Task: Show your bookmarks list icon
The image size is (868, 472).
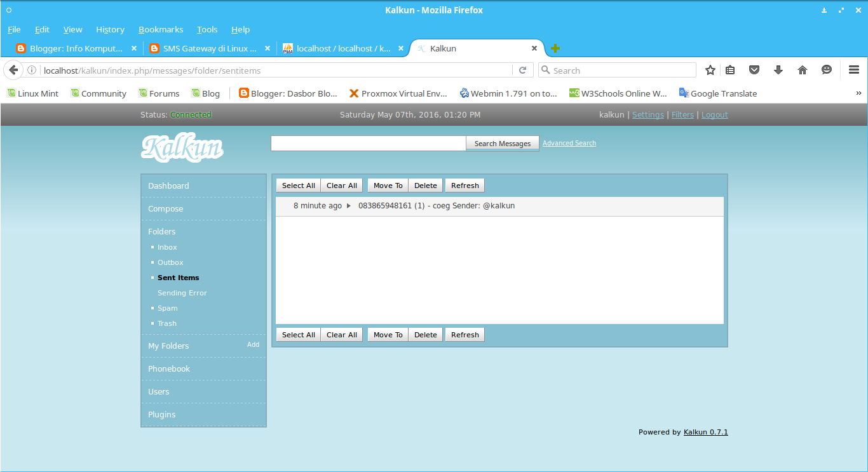Action: coord(730,71)
